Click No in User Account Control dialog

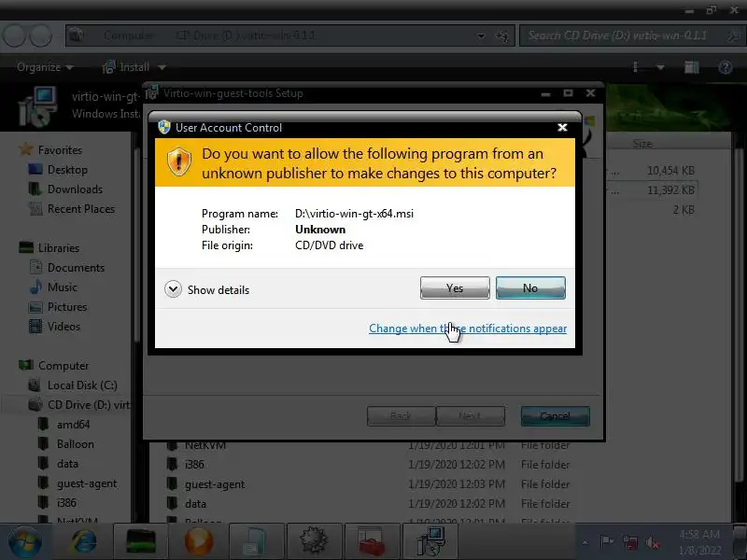530,288
